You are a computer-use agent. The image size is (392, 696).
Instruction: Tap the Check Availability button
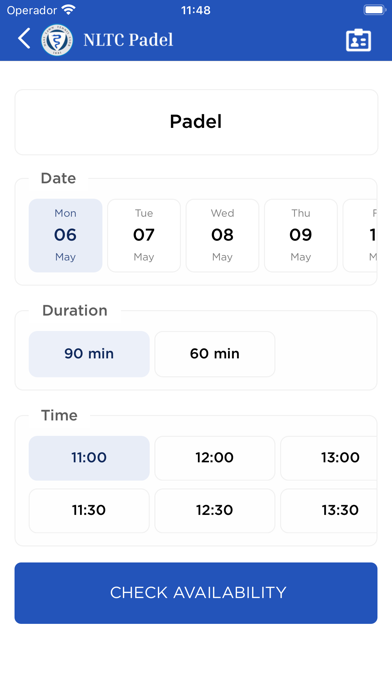click(196, 593)
